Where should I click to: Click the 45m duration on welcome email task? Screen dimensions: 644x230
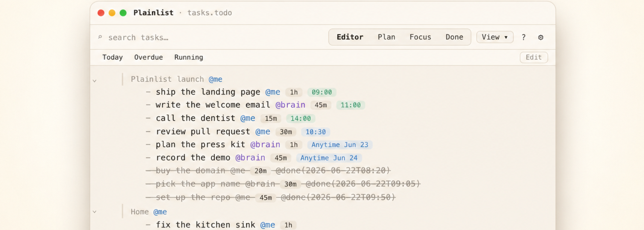tap(321, 105)
